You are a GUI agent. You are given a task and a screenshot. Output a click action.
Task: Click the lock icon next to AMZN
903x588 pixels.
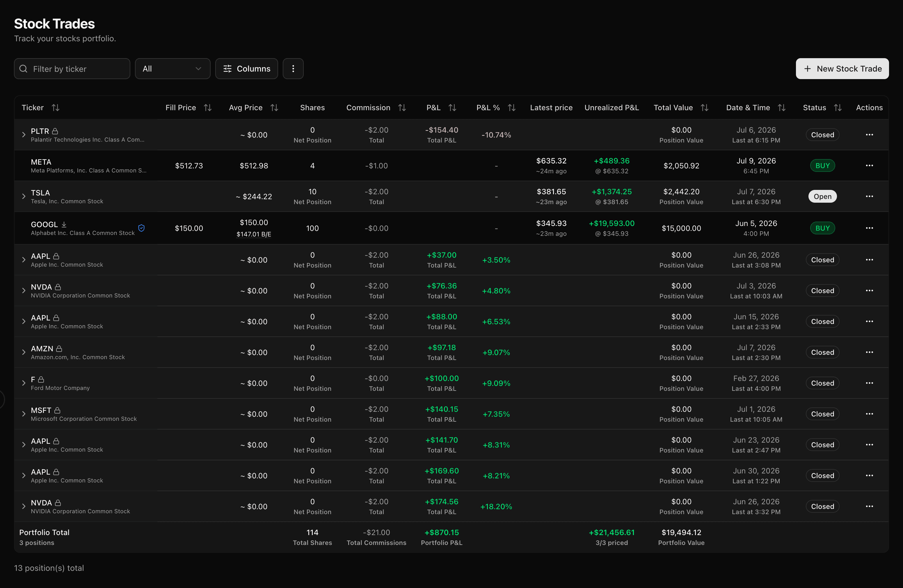[59, 348]
